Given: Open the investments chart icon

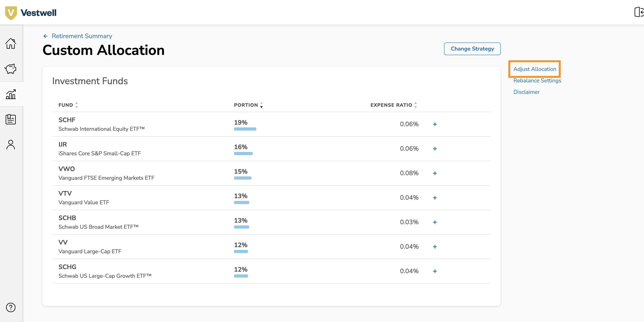Looking at the screenshot, I should pos(11,94).
